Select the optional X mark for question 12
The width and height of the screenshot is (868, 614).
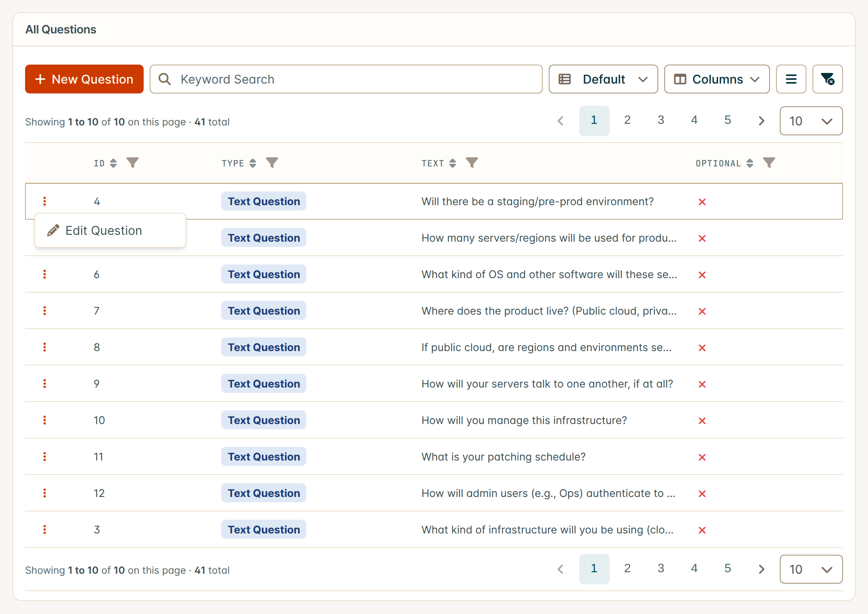(702, 494)
